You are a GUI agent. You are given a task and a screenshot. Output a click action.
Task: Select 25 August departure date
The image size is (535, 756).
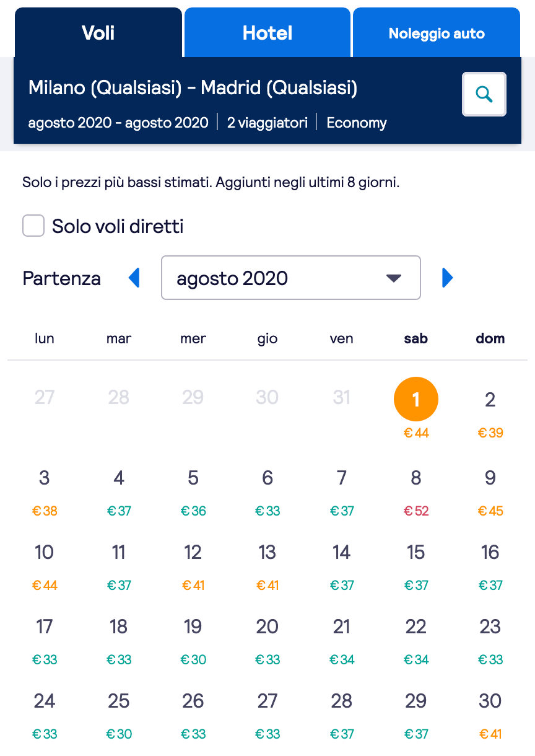tap(119, 716)
